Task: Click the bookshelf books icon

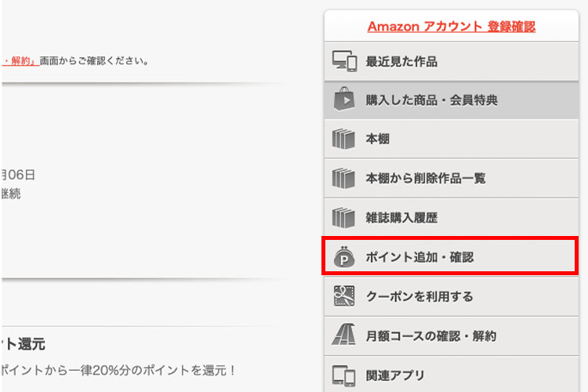Action: [345, 140]
